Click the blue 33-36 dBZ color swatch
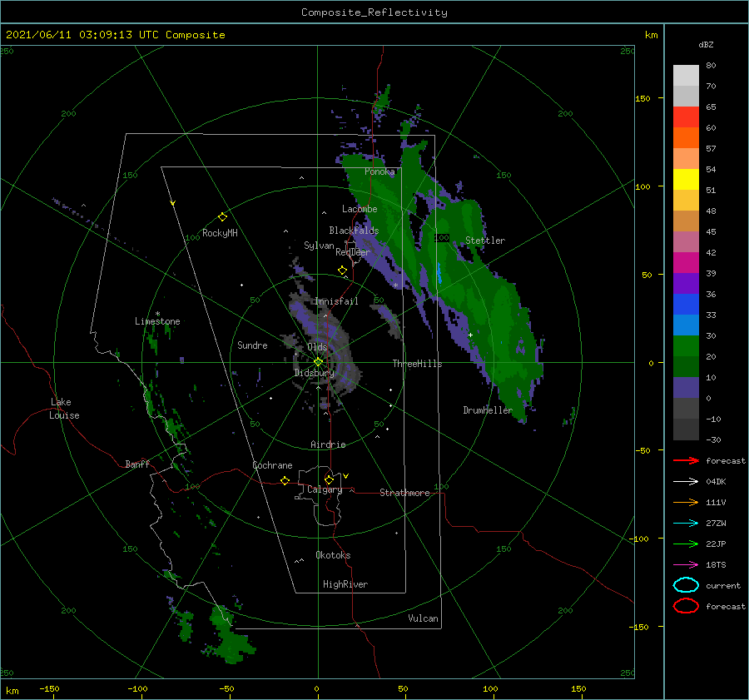The image size is (749, 700). click(x=686, y=305)
